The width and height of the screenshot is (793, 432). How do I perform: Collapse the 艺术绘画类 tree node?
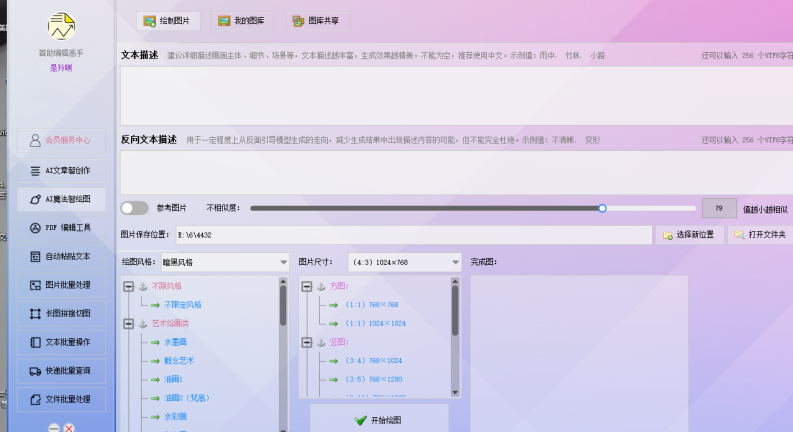[128, 324]
